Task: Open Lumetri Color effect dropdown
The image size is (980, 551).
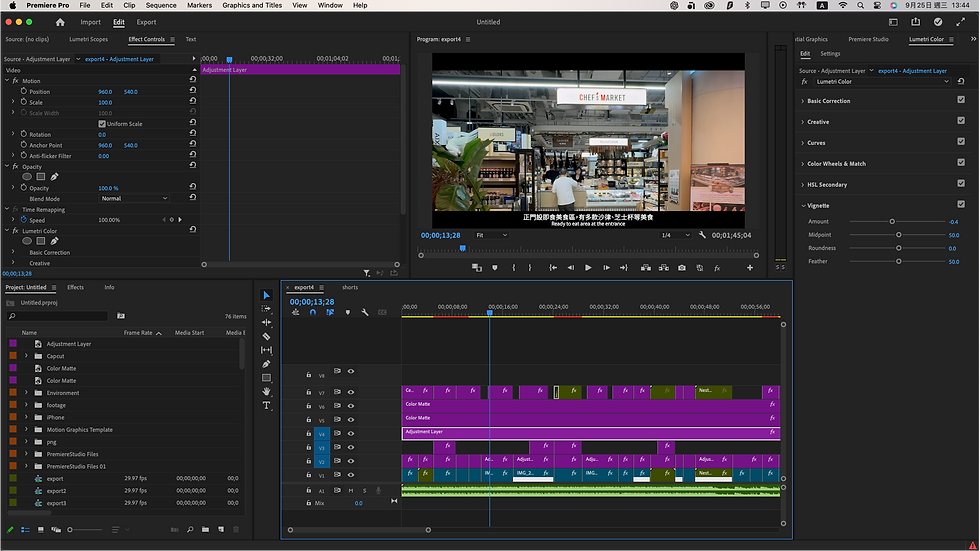Action: coord(882,81)
